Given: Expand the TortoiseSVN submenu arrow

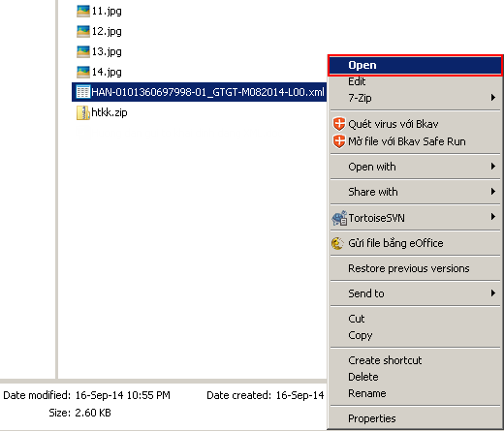Looking at the screenshot, I should click(x=493, y=216).
